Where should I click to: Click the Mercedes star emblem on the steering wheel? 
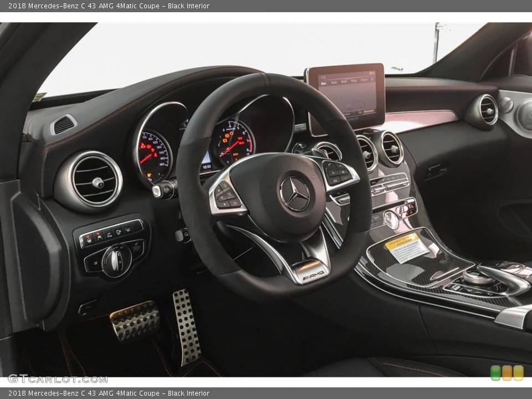click(x=294, y=194)
